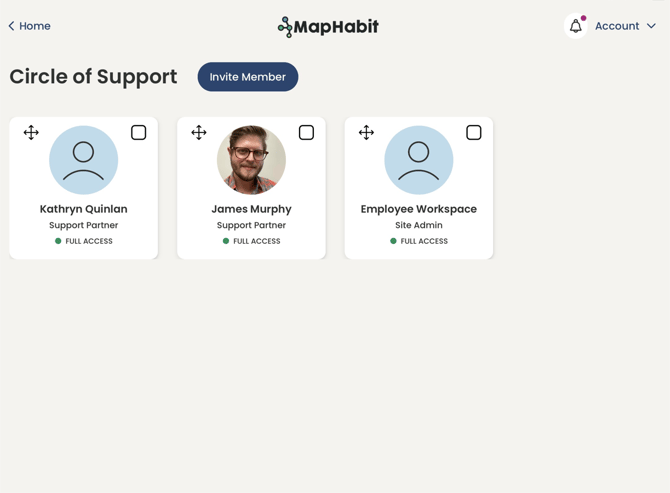The height and width of the screenshot is (493, 670).
Task: Open James Murphy's profile photo
Action: click(251, 160)
